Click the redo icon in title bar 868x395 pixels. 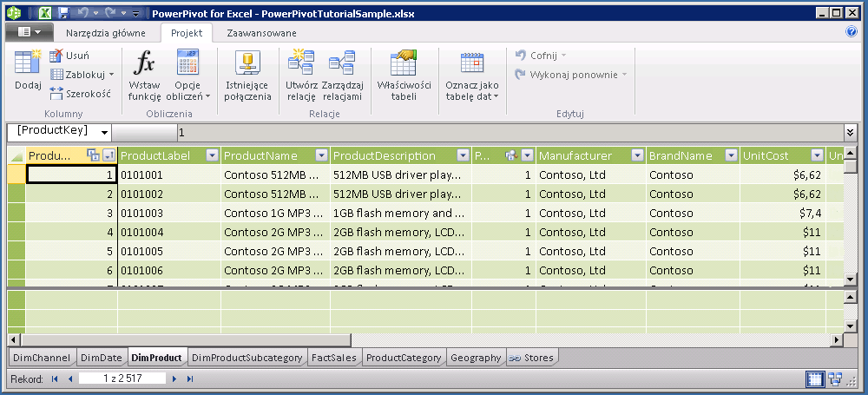point(109,12)
